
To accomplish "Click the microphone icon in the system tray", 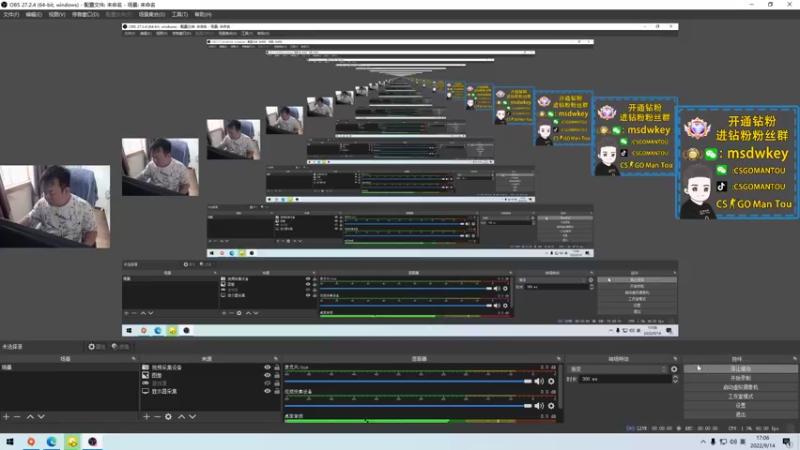I will (713, 442).
